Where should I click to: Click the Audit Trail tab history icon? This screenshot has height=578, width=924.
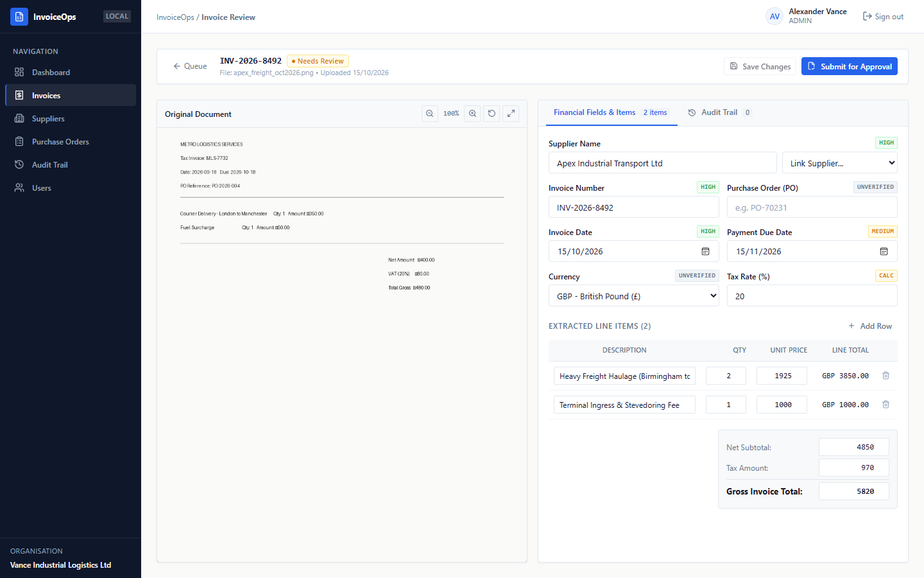pyautogui.click(x=692, y=112)
